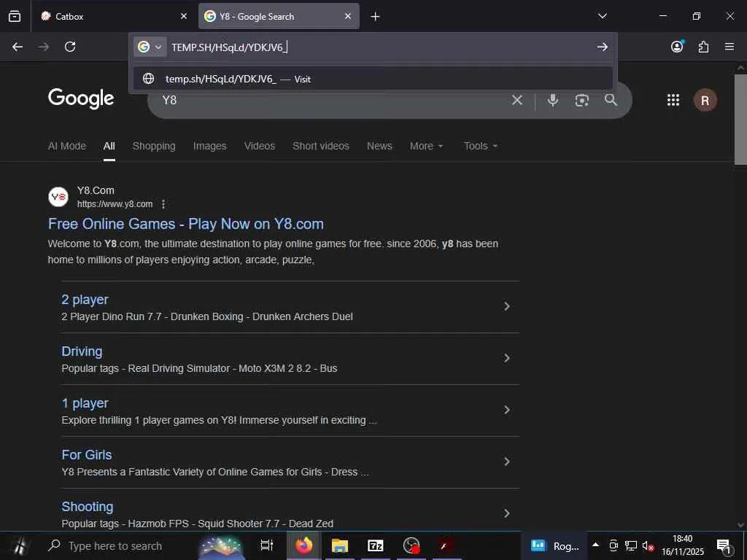Image resolution: width=747 pixels, height=560 pixels.
Task: Switch to the Catbox tab
Action: (113, 16)
